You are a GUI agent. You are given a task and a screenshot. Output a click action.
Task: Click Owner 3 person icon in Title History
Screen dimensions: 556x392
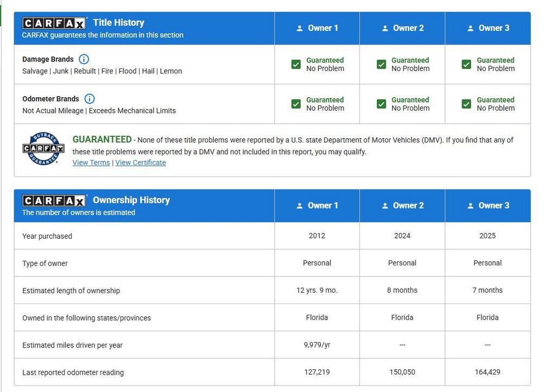[470, 28]
